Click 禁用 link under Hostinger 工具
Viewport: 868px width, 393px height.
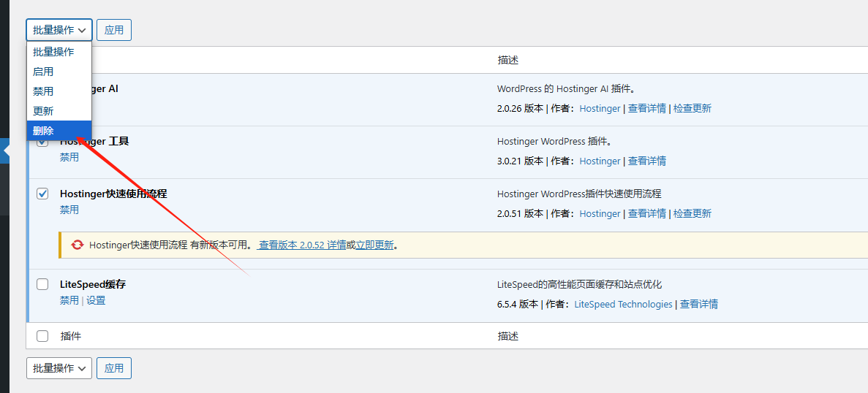pos(69,157)
